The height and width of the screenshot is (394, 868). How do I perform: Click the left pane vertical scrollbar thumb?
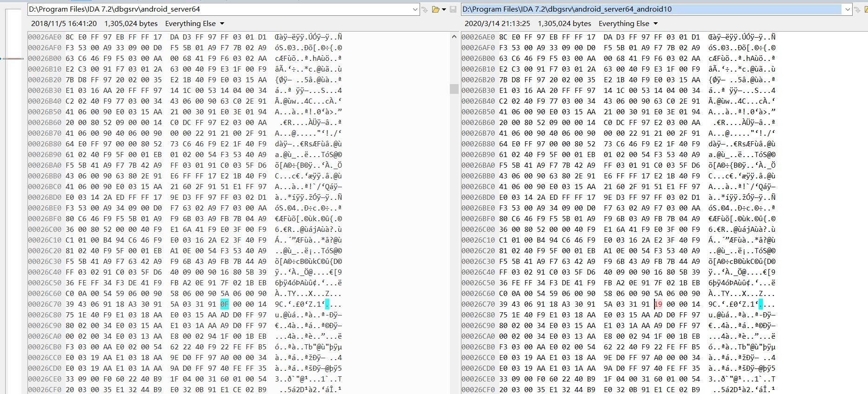tap(454, 89)
